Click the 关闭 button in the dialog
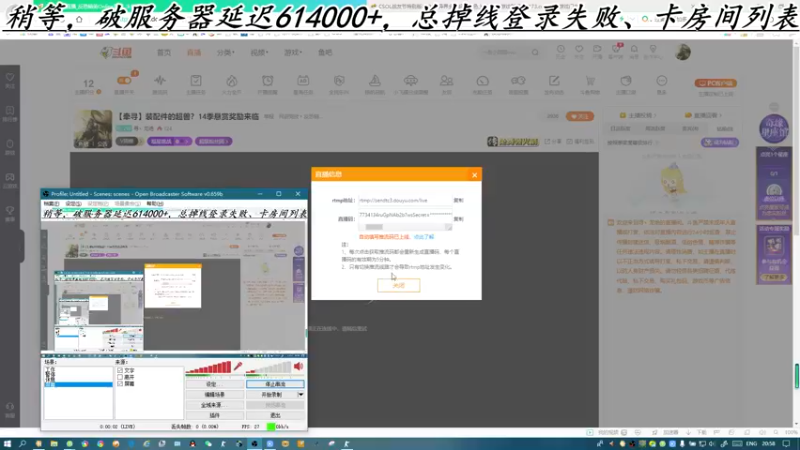 coord(398,285)
